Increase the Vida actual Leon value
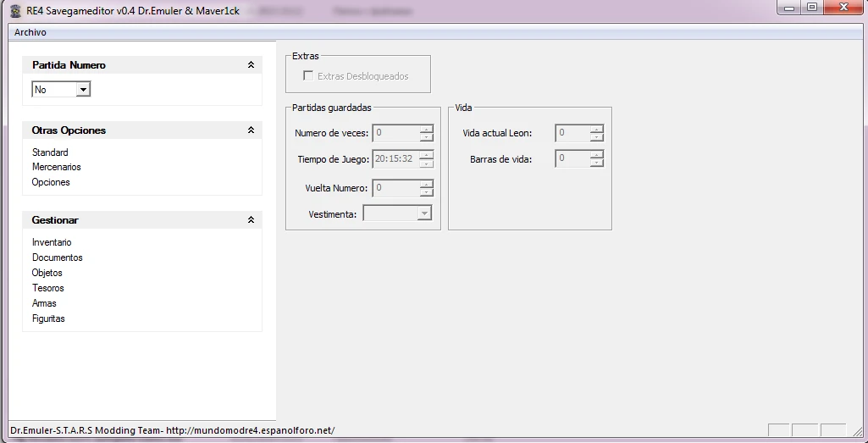 (x=596, y=129)
